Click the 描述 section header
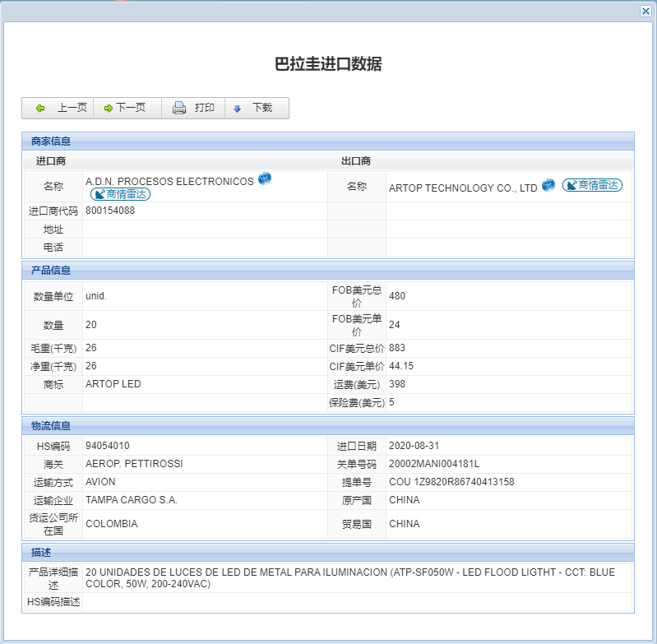This screenshot has height=644, width=657. coord(41,553)
